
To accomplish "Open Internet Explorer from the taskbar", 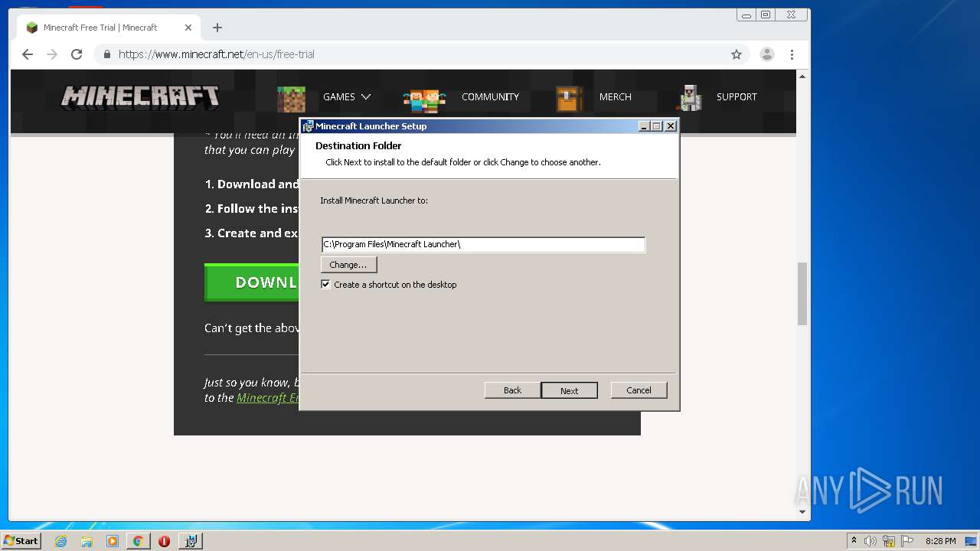I will click(61, 541).
